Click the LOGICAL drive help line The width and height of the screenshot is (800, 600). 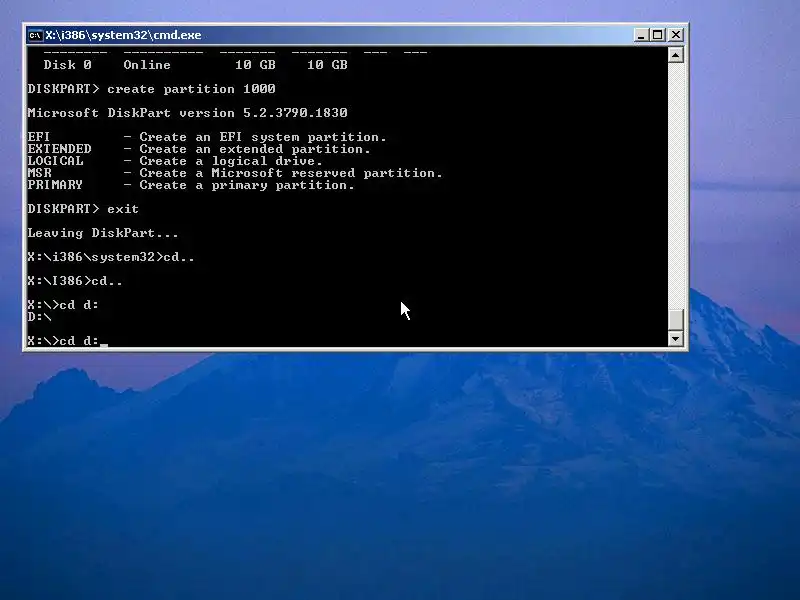(175, 161)
